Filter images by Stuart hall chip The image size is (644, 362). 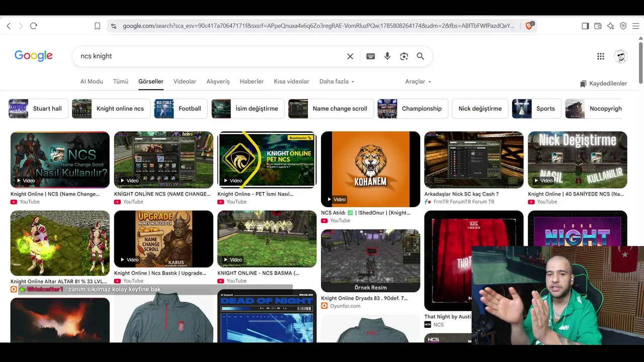tap(38, 109)
